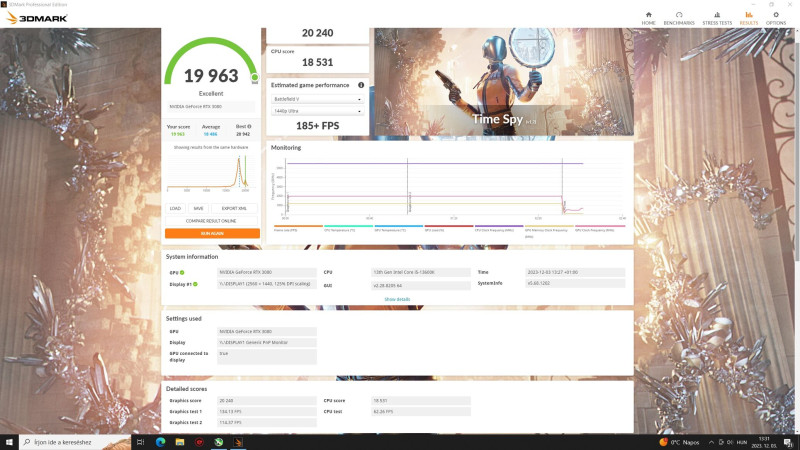Screen dimensions: 800x450
Task: Open File Explorer from the taskbar
Action: click(180, 442)
